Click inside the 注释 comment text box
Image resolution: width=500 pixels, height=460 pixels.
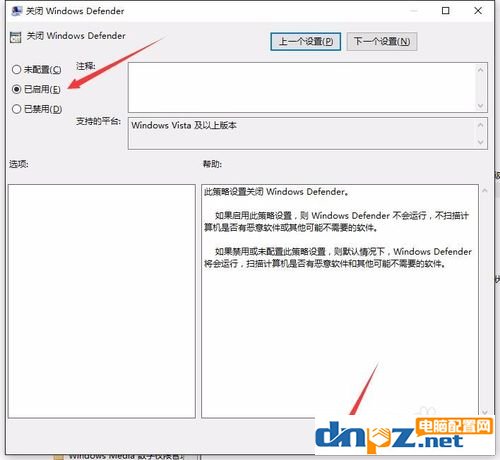(x=302, y=87)
